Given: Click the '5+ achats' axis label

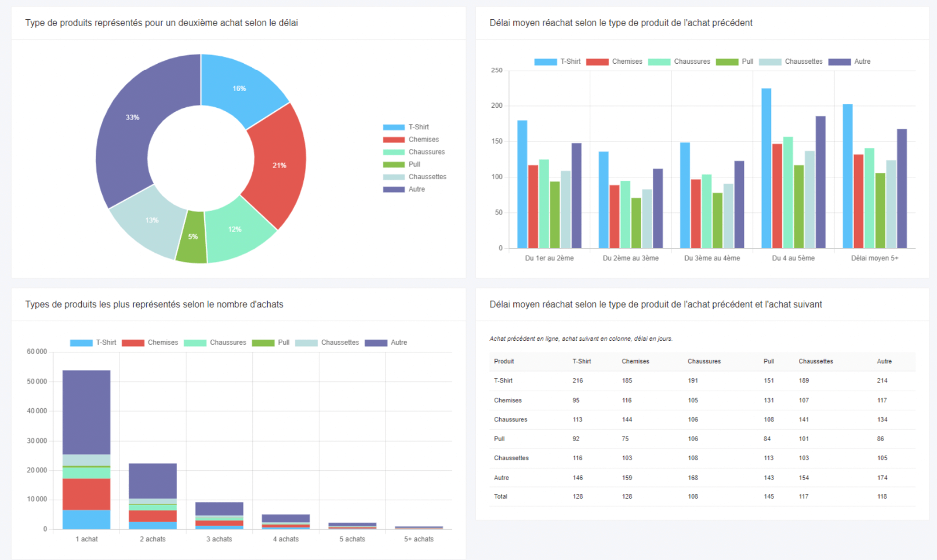Looking at the screenshot, I should click(419, 539).
